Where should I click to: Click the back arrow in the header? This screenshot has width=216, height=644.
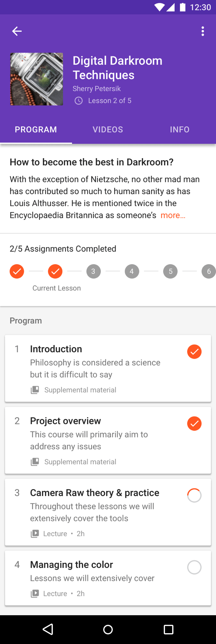pos(17,31)
